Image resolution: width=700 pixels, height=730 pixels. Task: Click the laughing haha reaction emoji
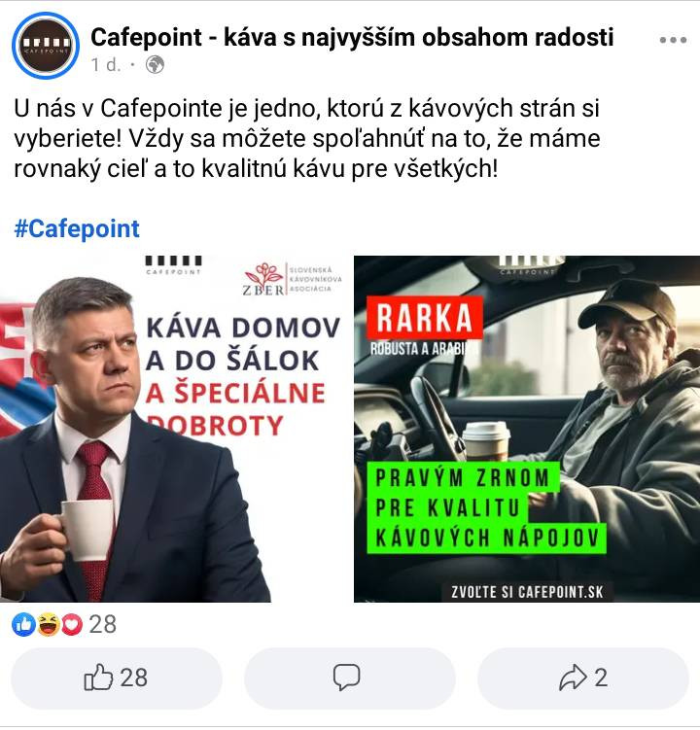click(x=49, y=624)
